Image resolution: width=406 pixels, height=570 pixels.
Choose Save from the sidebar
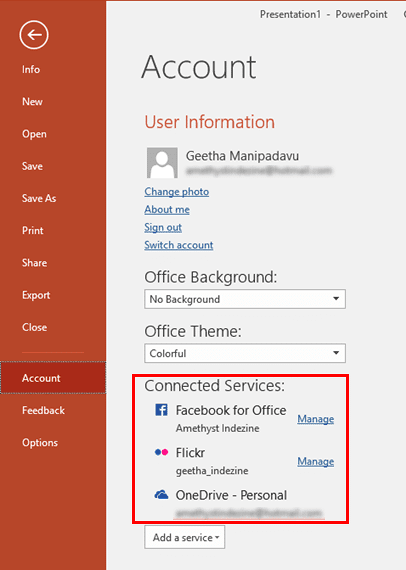pyautogui.click(x=32, y=166)
